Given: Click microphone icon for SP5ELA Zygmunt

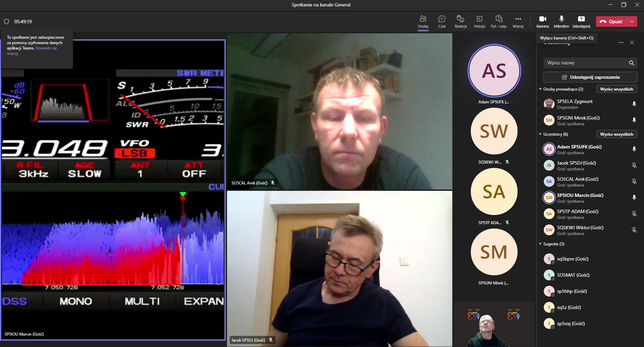Looking at the screenshot, I should (634, 104).
